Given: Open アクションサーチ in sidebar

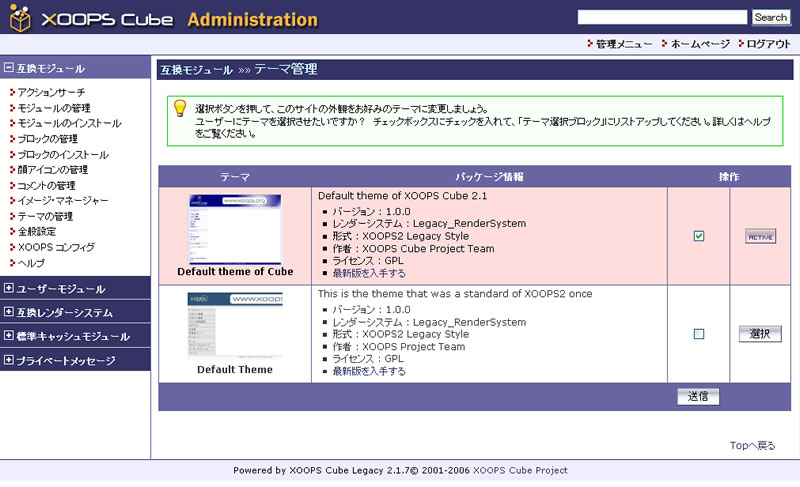Looking at the screenshot, I should pos(51,92).
